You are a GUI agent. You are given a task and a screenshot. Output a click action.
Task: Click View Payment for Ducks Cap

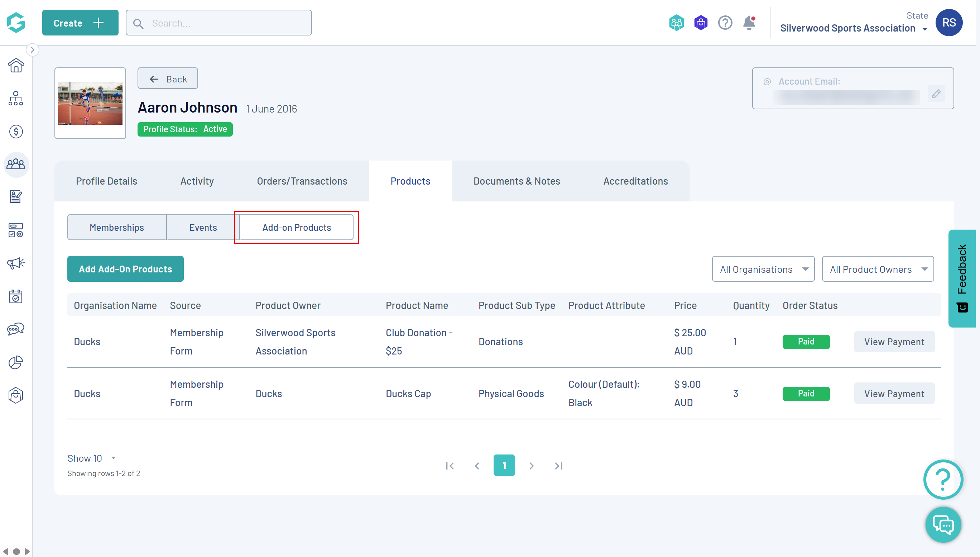(894, 393)
